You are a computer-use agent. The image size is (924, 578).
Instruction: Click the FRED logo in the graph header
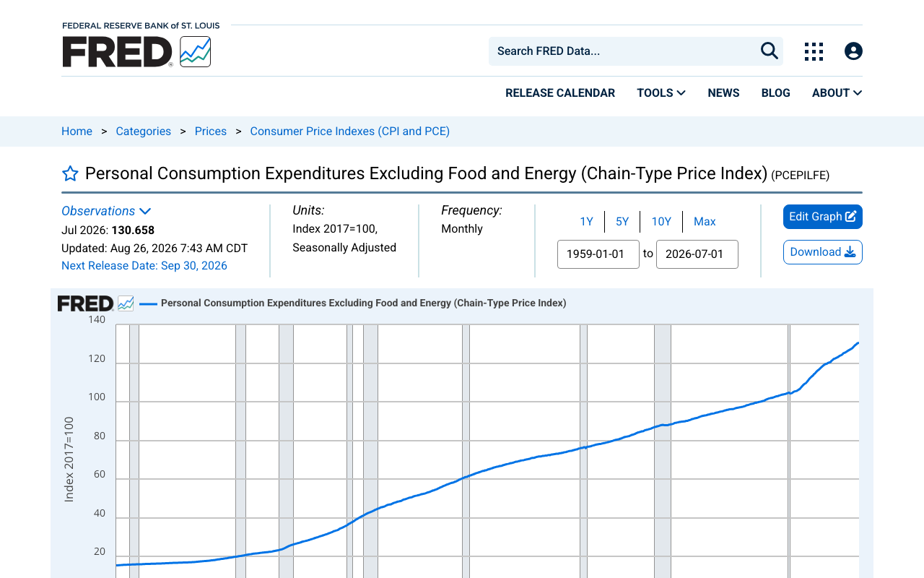(x=95, y=303)
